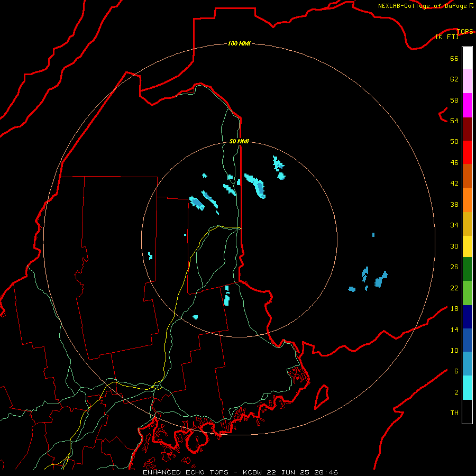Click the gold 34 kft legend swatch
Viewport: 476px width, 476px height.
(467, 224)
